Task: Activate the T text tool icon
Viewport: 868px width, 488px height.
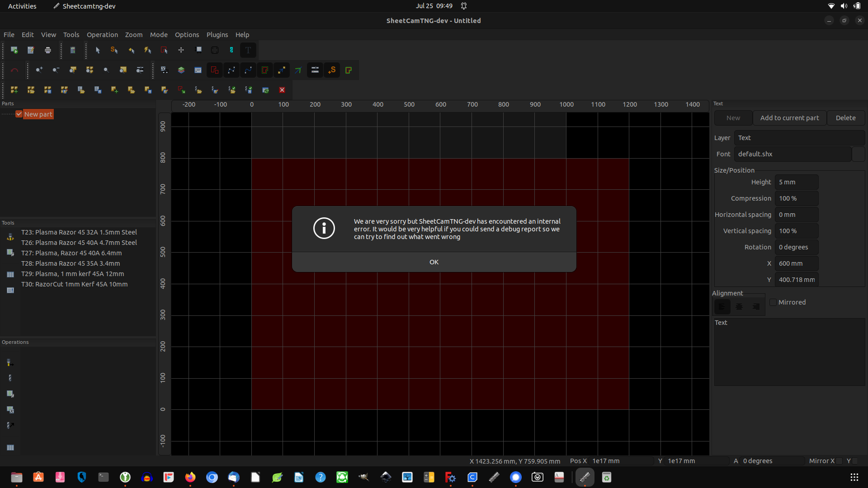Action: [x=248, y=50]
